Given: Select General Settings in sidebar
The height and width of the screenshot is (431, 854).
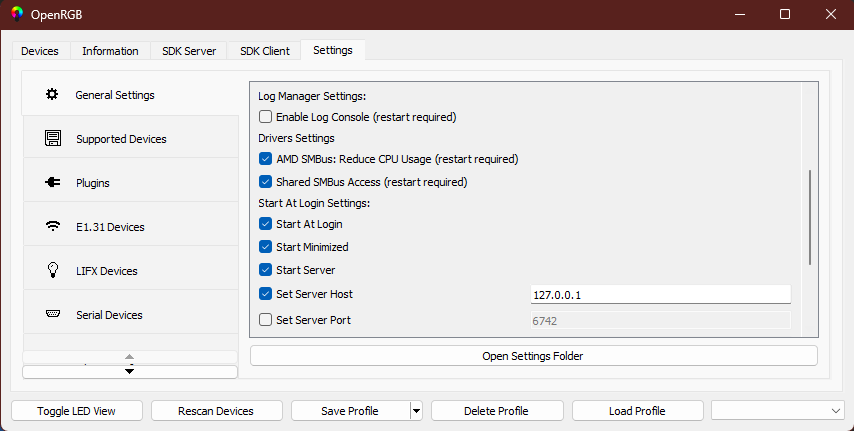Looking at the screenshot, I should pyautogui.click(x=130, y=94).
